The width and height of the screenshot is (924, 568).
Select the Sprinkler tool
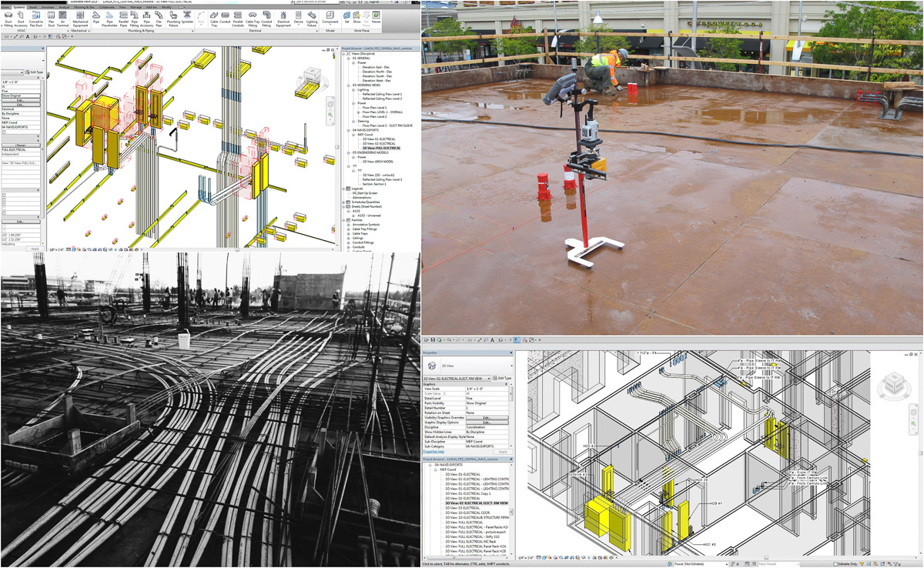[187, 18]
